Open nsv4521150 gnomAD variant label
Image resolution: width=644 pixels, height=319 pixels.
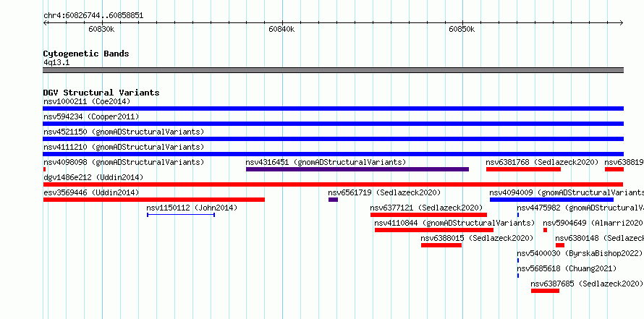click(124, 132)
